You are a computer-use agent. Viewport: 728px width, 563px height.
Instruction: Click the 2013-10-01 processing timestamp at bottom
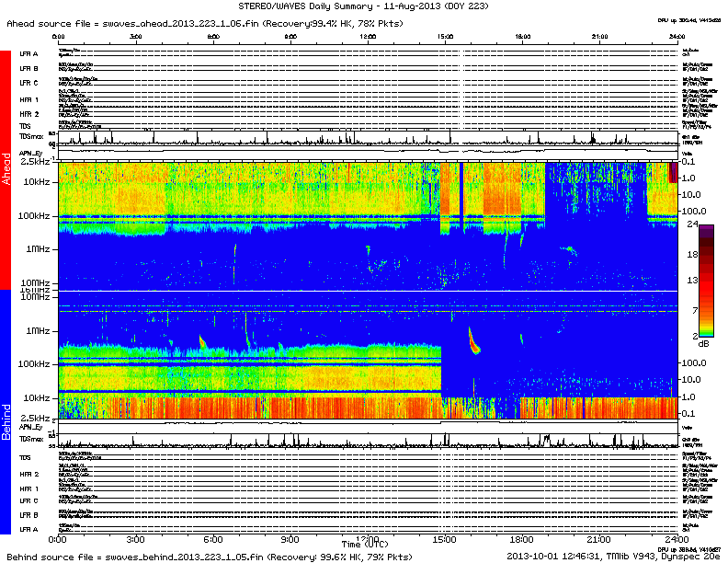tap(534, 557)
